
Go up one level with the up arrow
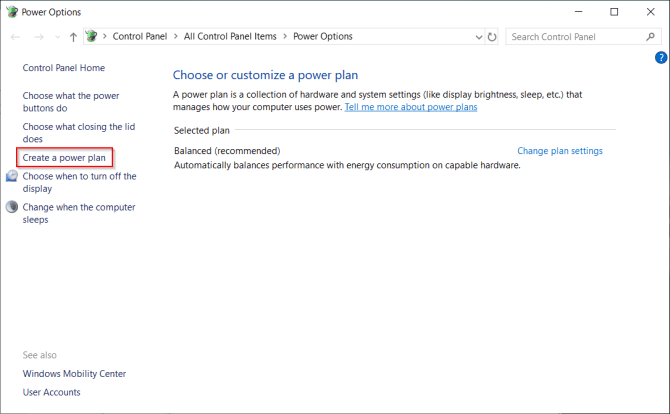tap(73, 37)
